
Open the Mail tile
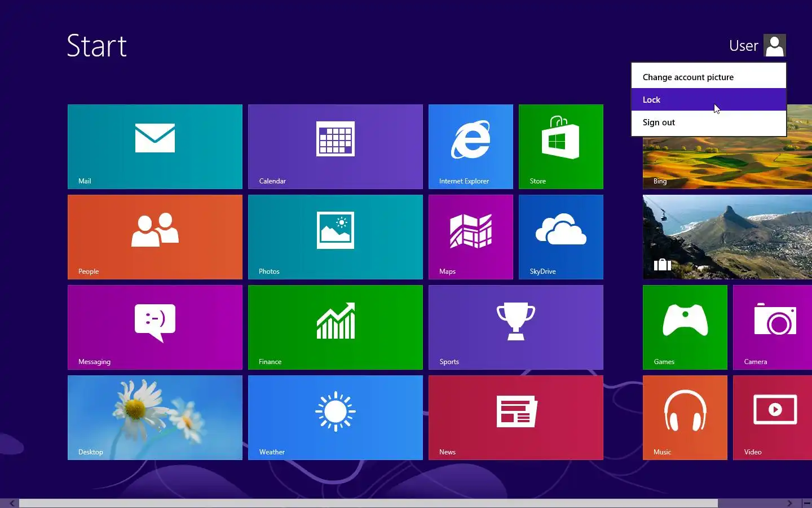point(155,147)
